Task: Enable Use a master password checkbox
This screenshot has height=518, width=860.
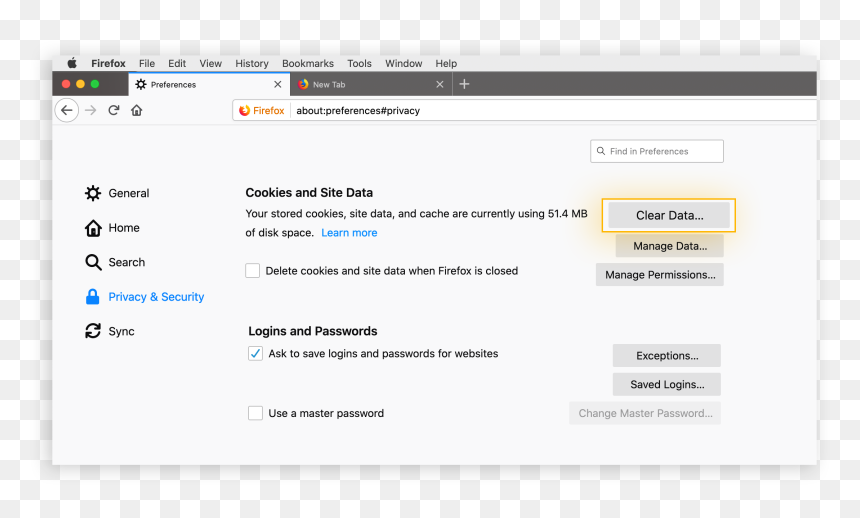Action: pos(255,413)
